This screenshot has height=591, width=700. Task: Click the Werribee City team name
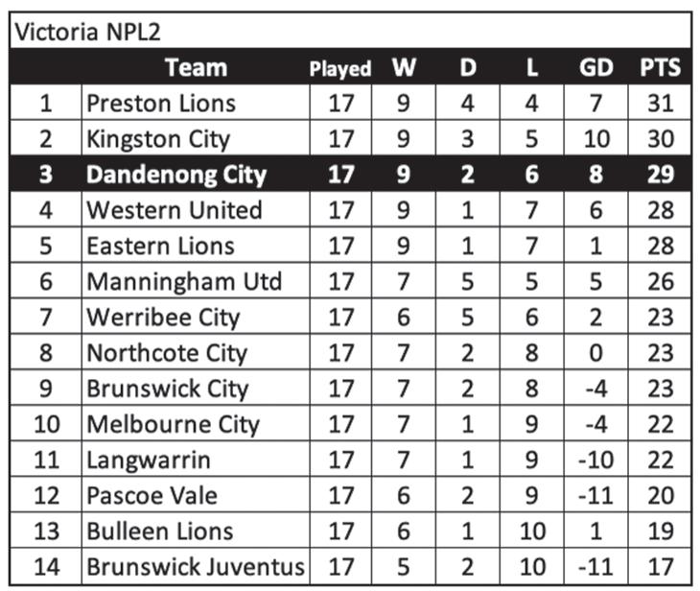[163, 318]
